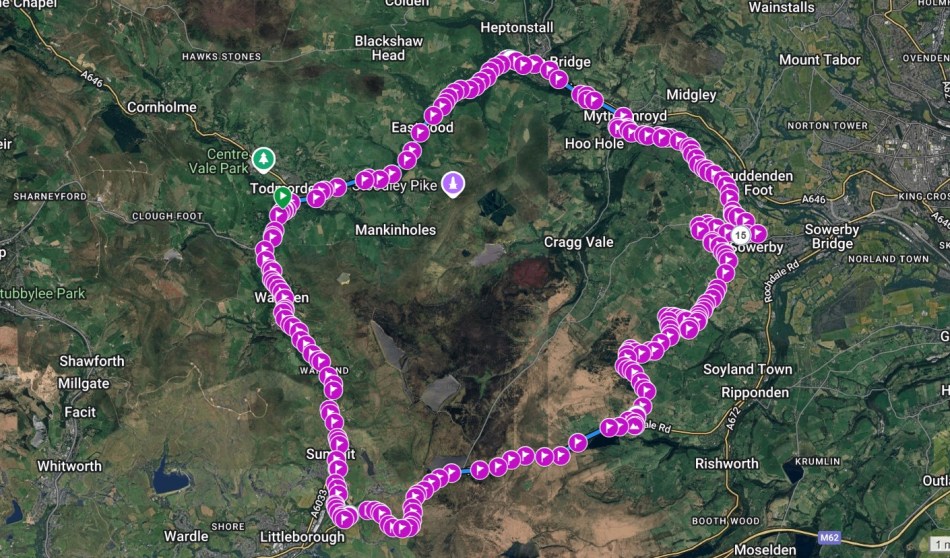Click the green route start marker at Todmorden
Viewport: 950px width, 558px height.
282,196
